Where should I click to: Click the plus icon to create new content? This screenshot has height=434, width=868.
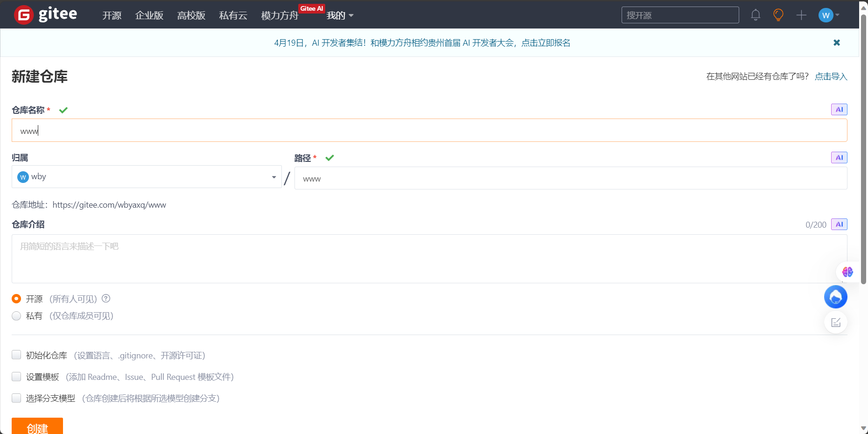[801, 15]
